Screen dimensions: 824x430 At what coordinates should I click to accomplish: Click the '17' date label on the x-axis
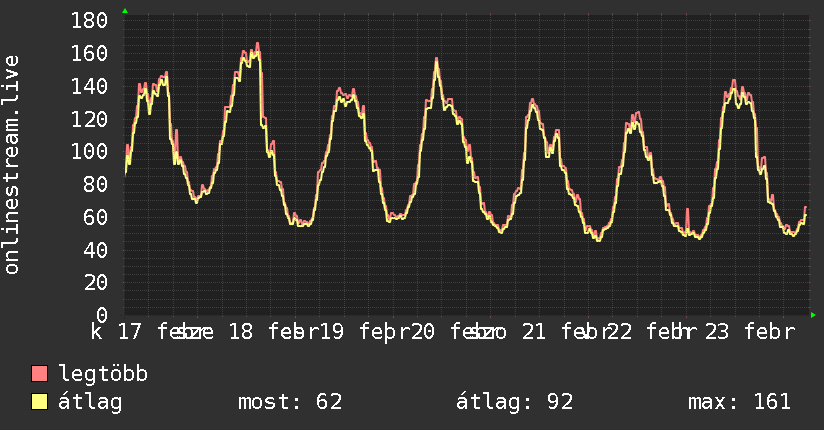130,333
